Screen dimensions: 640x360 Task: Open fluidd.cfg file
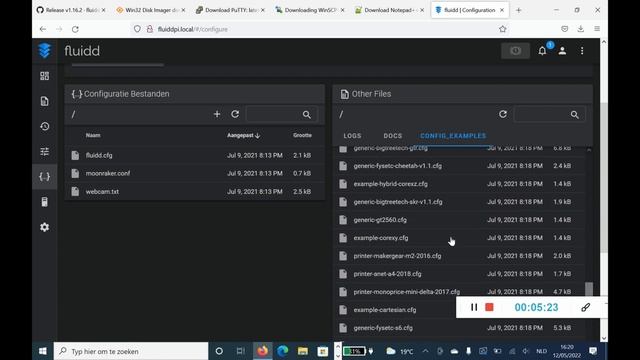(194, 155)
